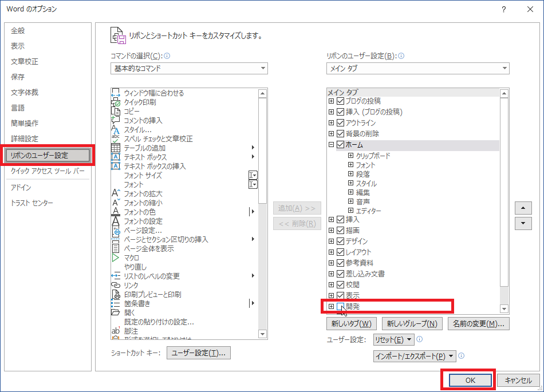Click ribbon tab list scroll up arrow

(504, 93)
